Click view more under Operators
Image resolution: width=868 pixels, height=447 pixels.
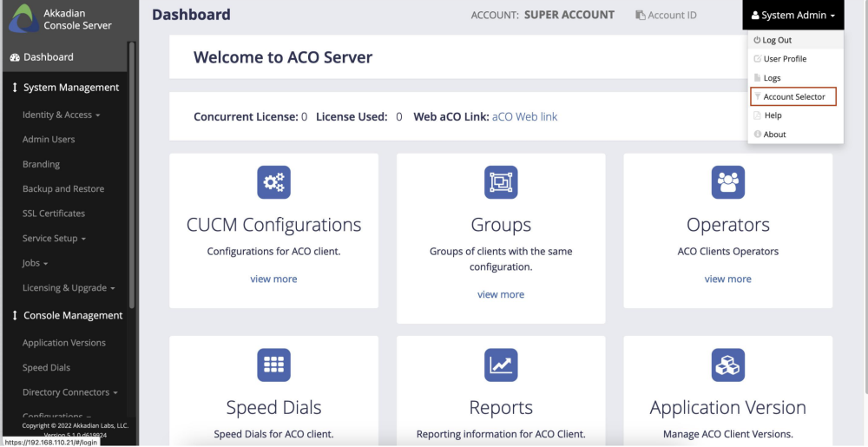[x=728, y=279]
